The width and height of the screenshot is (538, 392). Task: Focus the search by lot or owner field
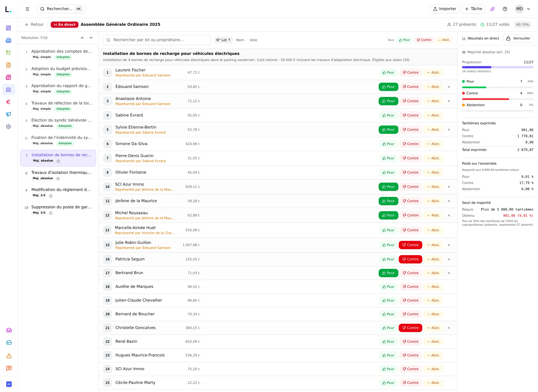click(x=157, y=40)
